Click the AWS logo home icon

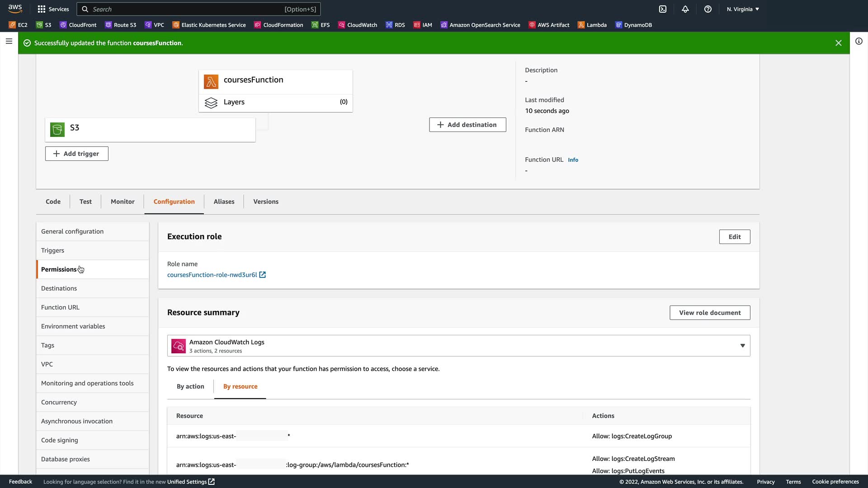pos(15,9)
